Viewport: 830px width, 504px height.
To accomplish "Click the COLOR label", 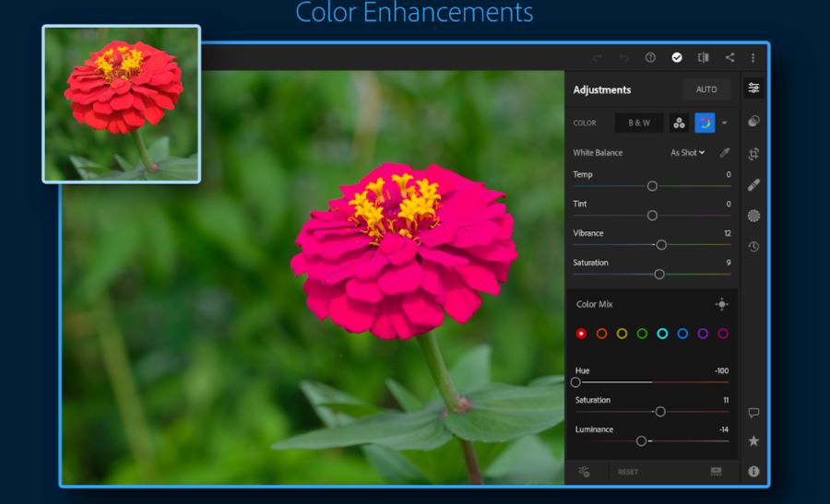I will point(585,123).
